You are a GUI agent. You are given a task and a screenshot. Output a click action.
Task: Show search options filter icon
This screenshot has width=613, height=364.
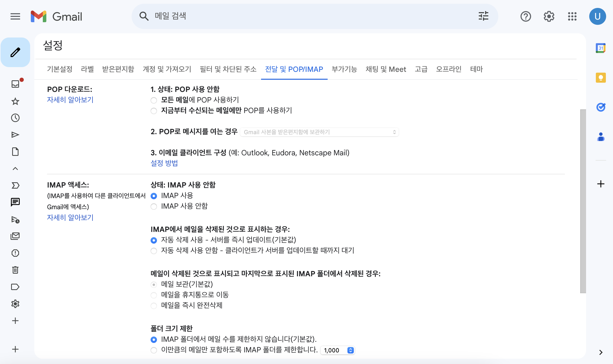pos(483,16)
